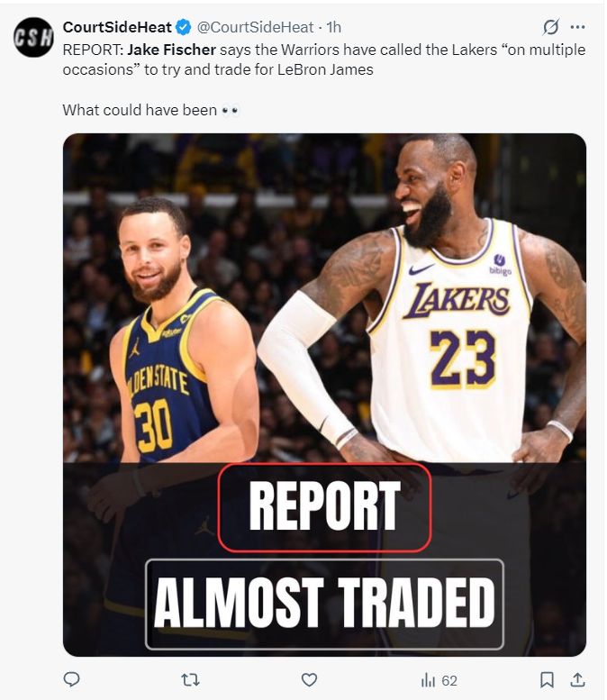Click the eyes emoji in the post
The height and width of the screenshot is (700, 607).
(231, 110)
